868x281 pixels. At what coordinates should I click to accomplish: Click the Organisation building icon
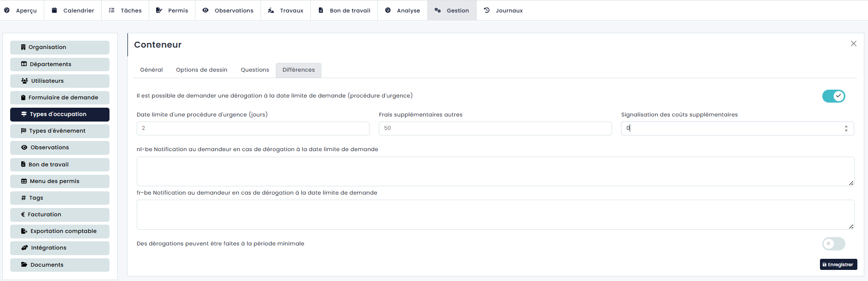click(23, 47)
